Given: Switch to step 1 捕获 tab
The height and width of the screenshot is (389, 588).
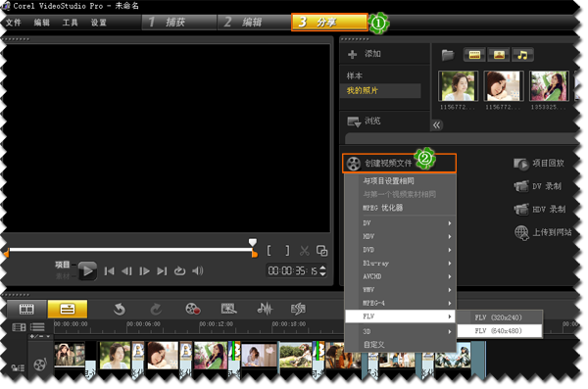Looking at the screenshot, I should point(179,23).
